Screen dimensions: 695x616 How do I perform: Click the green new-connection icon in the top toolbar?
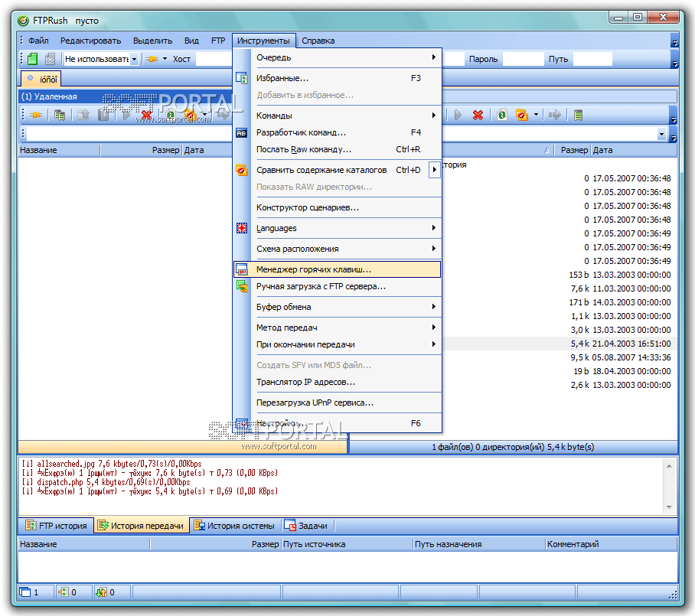tap(32, 59)
